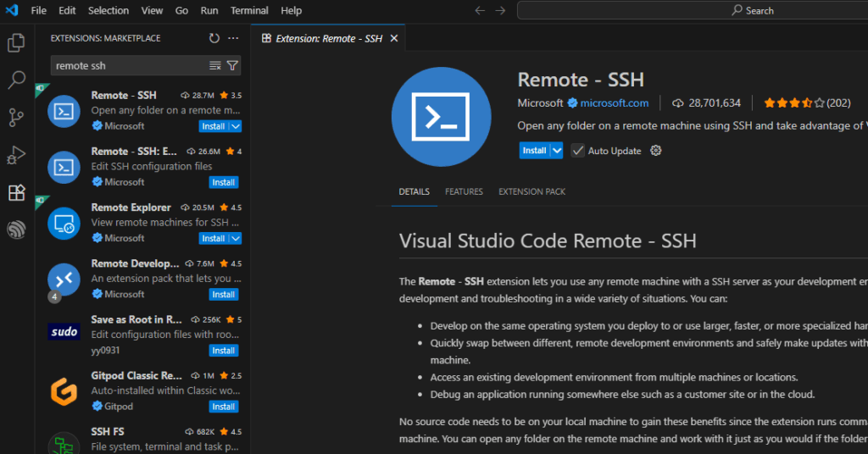Image resolution: width=868 pixels, height=454 pixels.
Task: Open the microsoft.com publisher link
Action: pos(615,102)
